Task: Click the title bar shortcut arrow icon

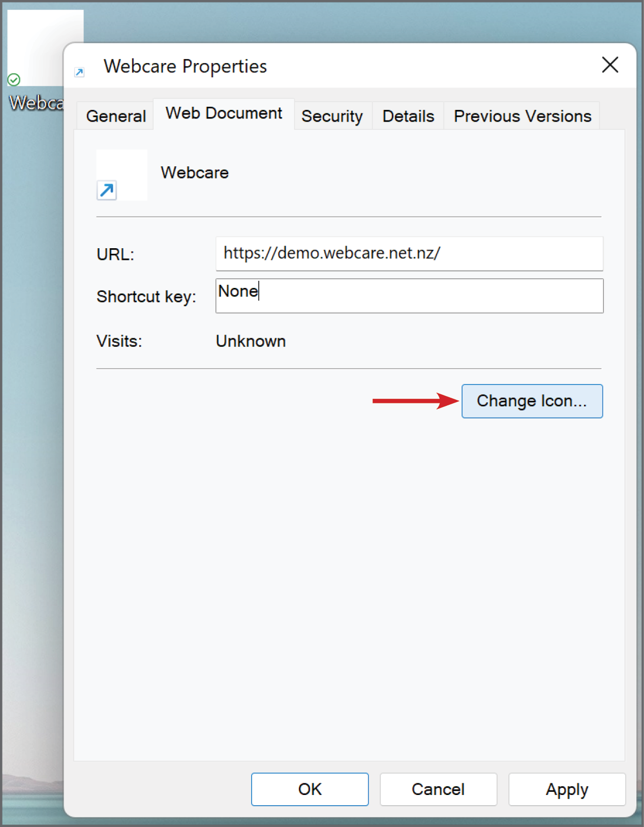Action: click(x=79, y=72)
